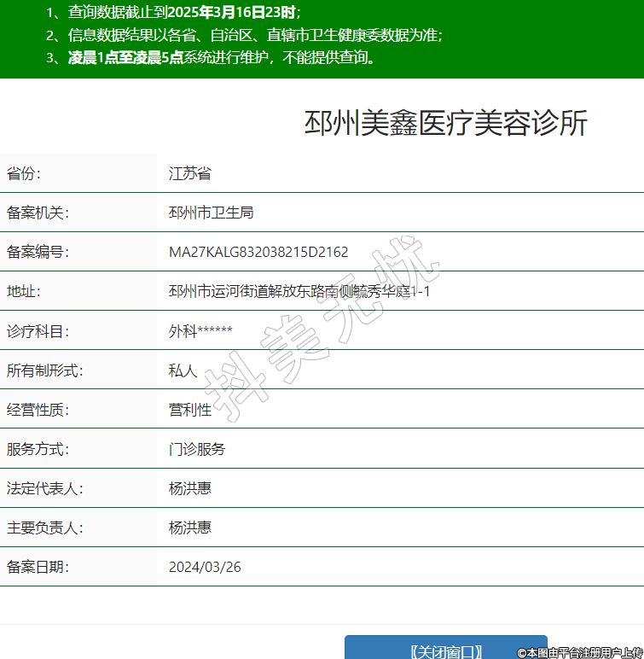This screenshot has height=659, width=644.
Task: Click the ownership value 私人
Action: pyautogui.click(x=183, y=370)
